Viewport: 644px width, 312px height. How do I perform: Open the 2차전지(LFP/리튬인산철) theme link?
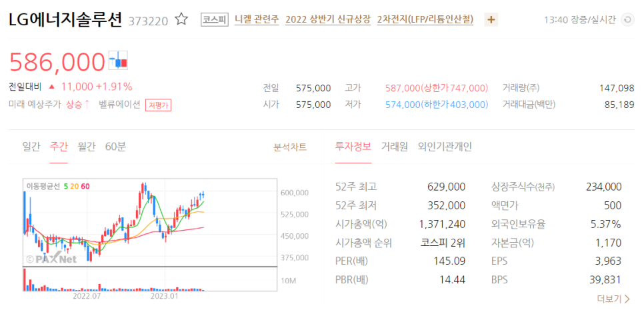425,19
